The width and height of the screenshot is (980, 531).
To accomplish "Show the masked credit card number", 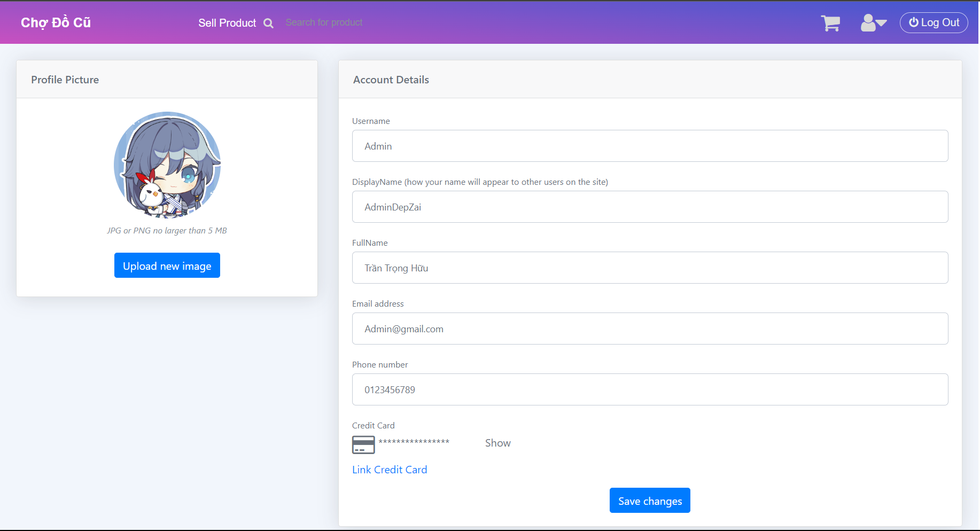I will tap(497, 443).
